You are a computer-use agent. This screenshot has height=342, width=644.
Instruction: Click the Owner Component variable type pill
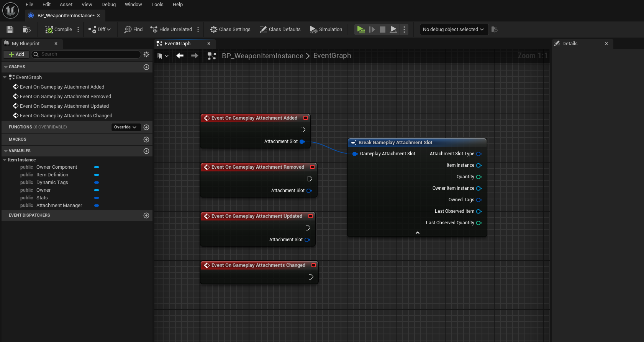coord(97,167)
